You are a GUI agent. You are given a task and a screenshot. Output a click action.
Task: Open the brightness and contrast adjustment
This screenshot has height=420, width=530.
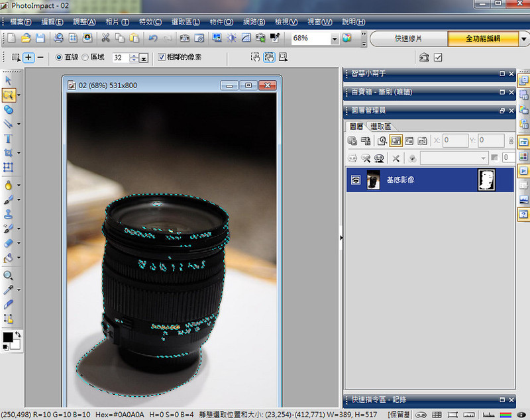[231, 38]
